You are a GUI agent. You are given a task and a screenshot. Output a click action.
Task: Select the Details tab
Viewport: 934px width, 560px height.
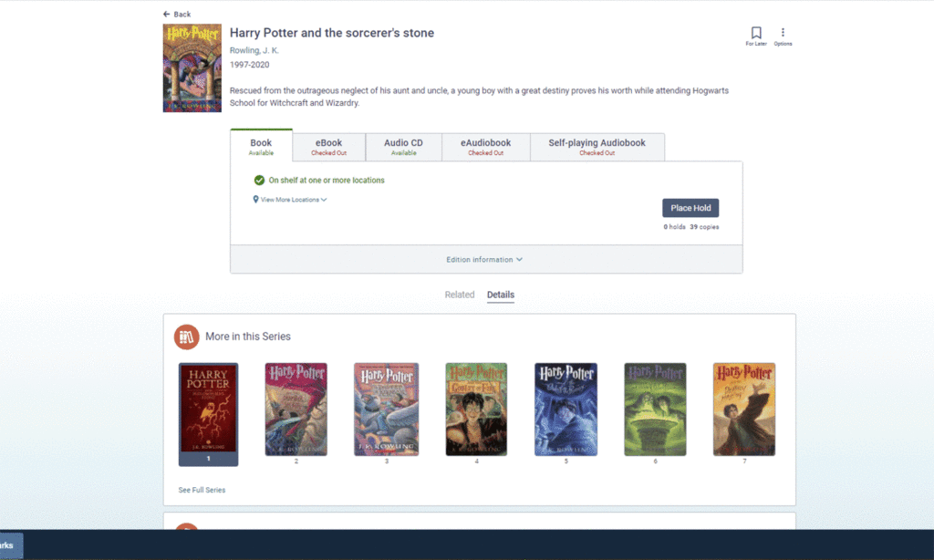point(501,295)
